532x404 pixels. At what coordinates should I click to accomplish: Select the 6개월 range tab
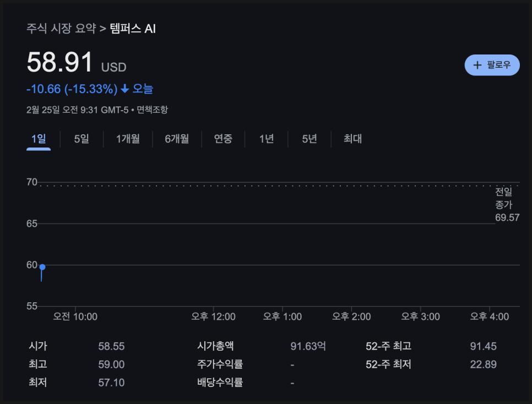[x=177, y=139]
